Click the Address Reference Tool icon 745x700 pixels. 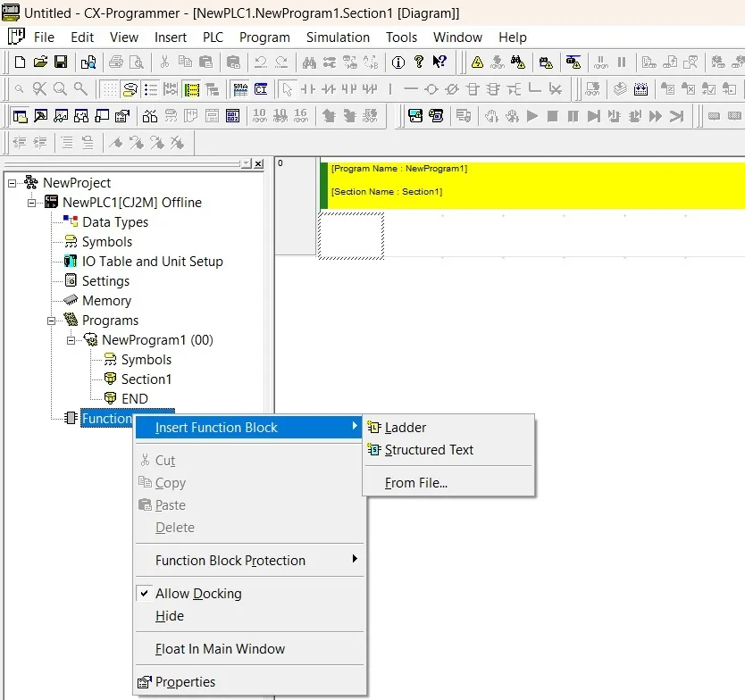(81, 116)
